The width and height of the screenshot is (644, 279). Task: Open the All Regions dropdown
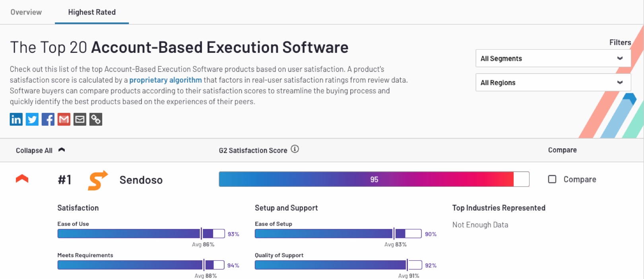(x=553, y=82)
